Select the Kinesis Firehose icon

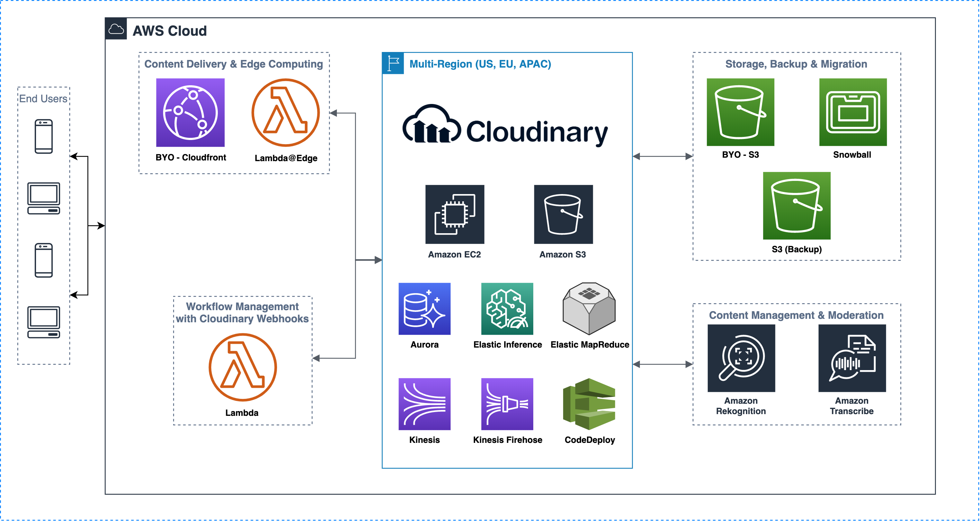pyautogui.click(x=507, y=404)
